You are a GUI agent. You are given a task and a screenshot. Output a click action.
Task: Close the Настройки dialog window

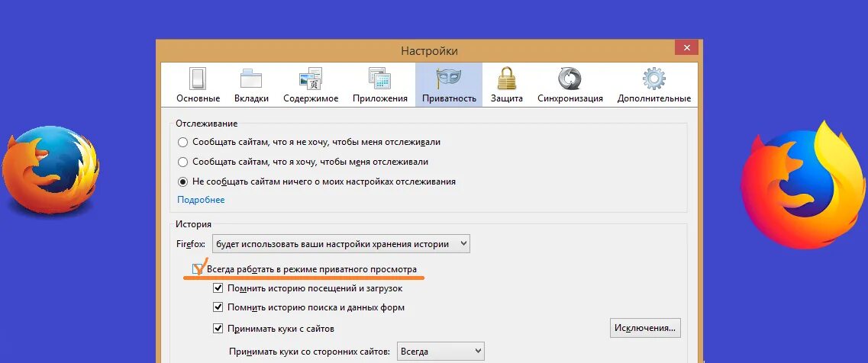tap(686, 47)
